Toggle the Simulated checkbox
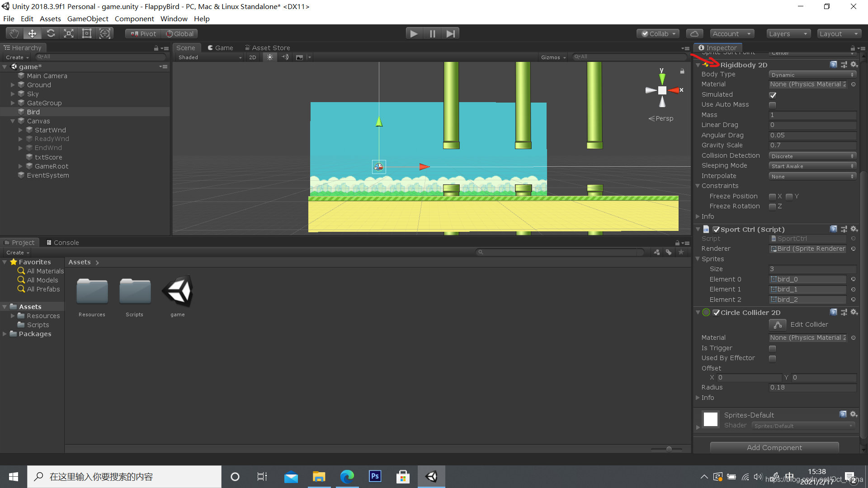 (x=773, y=95)
